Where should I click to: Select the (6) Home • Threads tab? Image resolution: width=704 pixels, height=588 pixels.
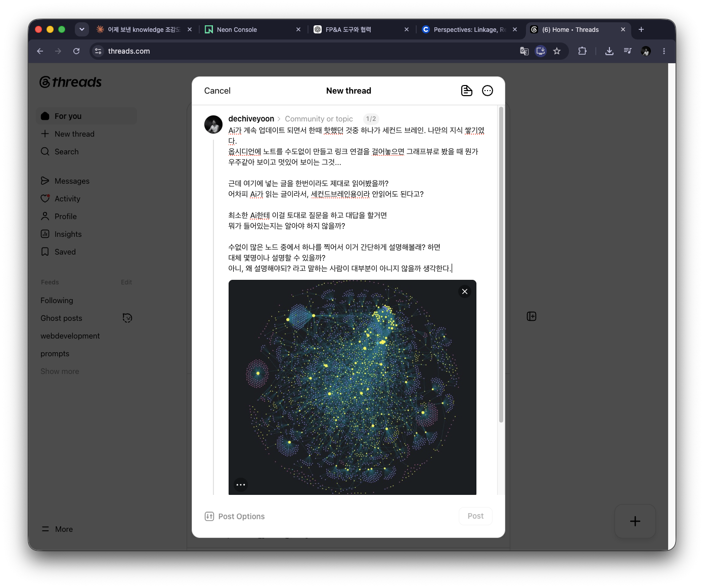pos(578,29)
